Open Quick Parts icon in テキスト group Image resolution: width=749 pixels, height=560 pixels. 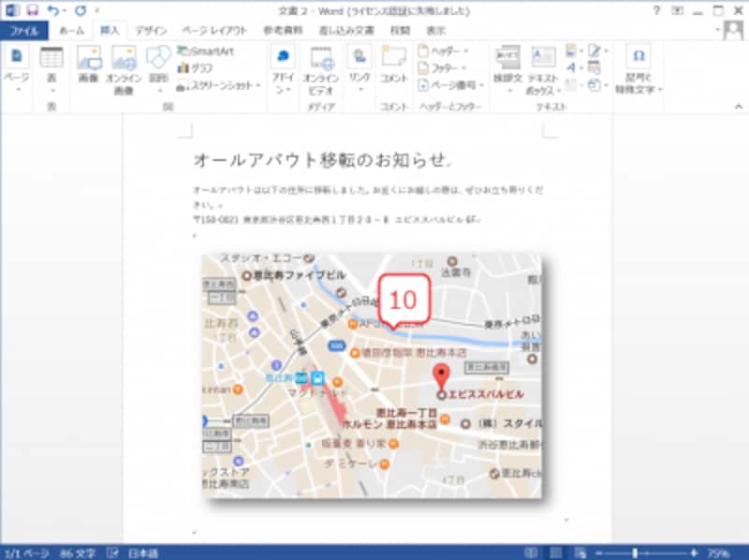coord(573,51)
